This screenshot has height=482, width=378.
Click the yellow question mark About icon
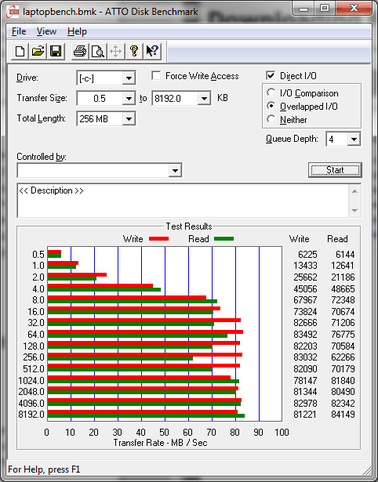click(x=134, y=51)
